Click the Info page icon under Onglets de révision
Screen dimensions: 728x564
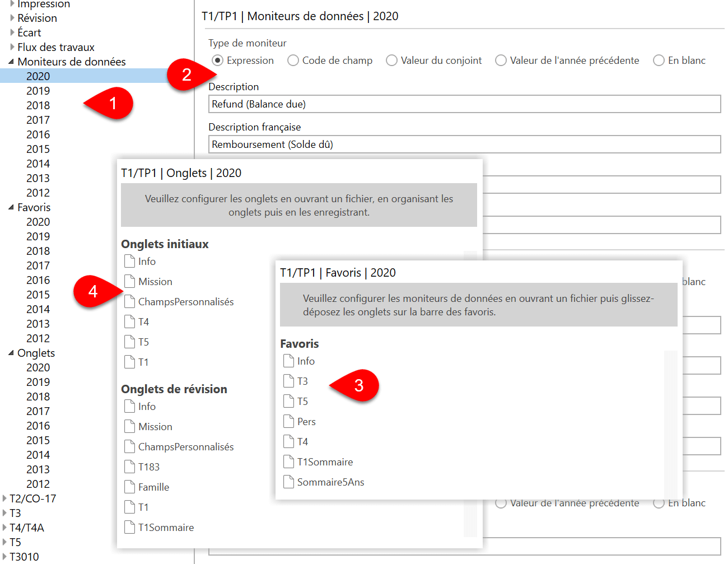pos(129,407)
